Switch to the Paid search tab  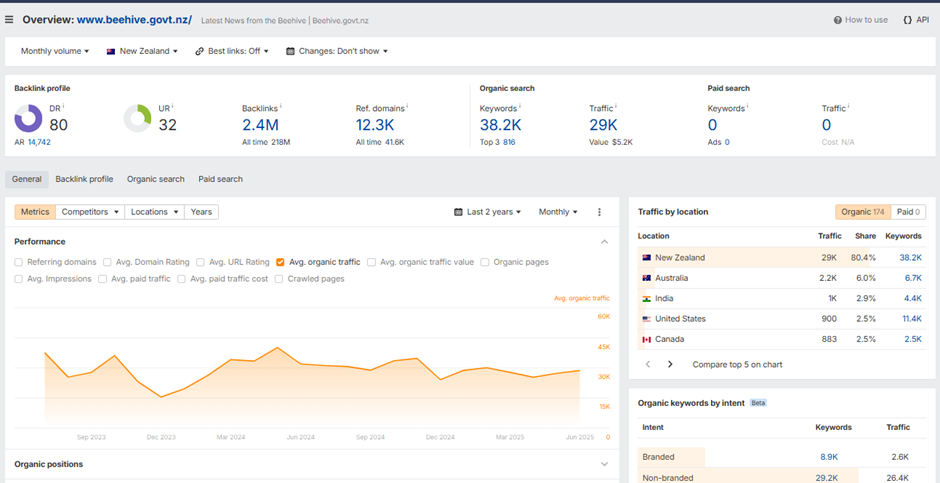tap(221, 179)
